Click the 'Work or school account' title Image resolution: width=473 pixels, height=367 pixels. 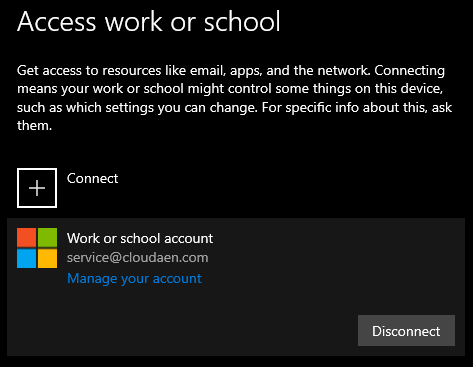point(140,238)
